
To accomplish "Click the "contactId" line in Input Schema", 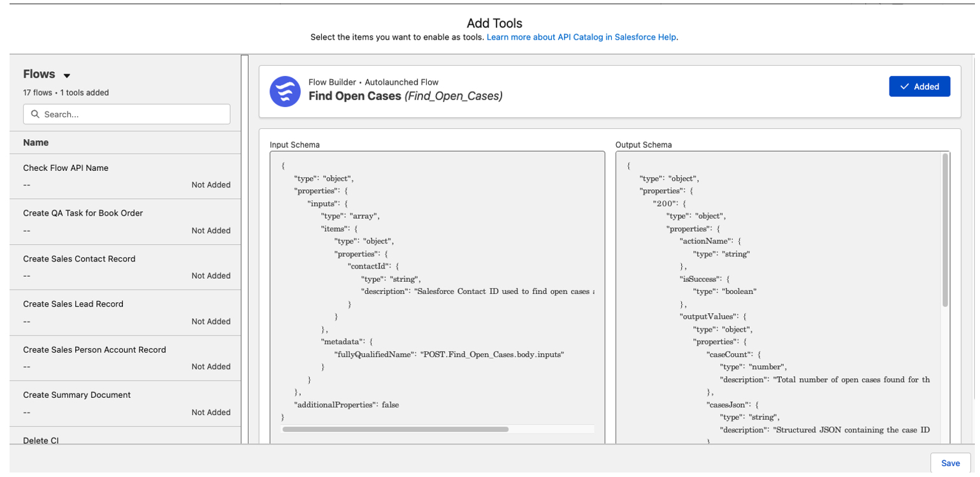I will pyautogui.click(x=373, y=266).
